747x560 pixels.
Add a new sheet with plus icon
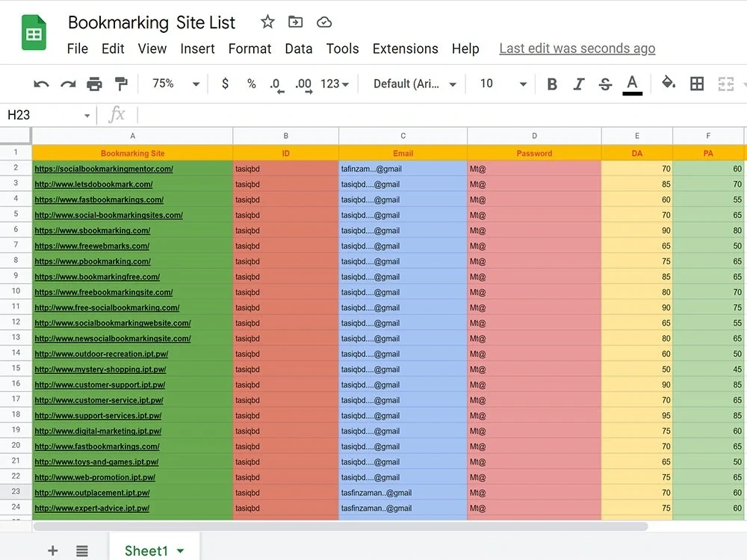point(53,551)
